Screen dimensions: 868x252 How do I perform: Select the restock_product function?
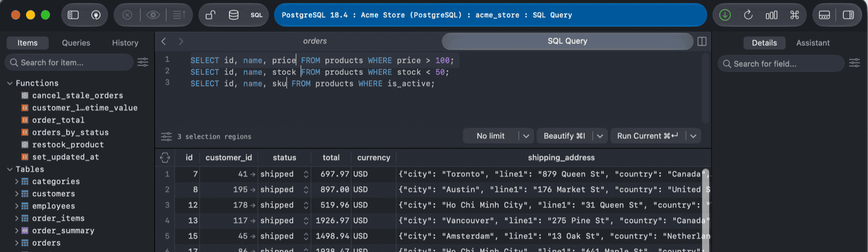click(x=68, y=145)
